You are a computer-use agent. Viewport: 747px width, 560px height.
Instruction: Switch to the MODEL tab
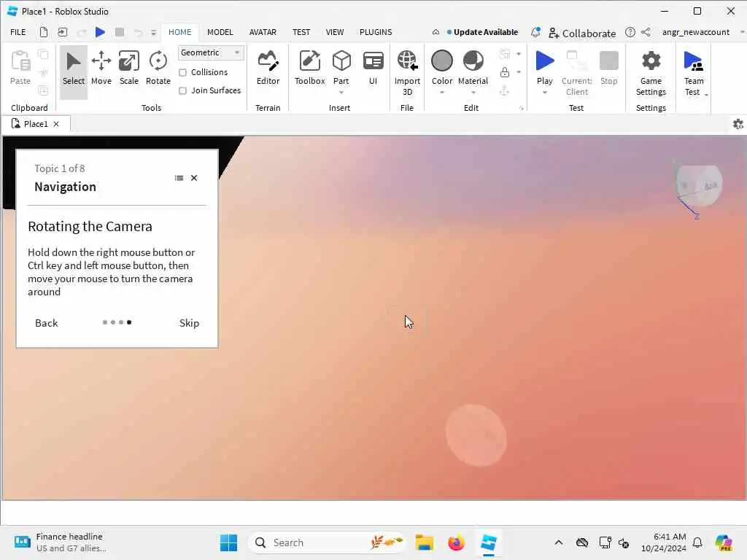220,32
